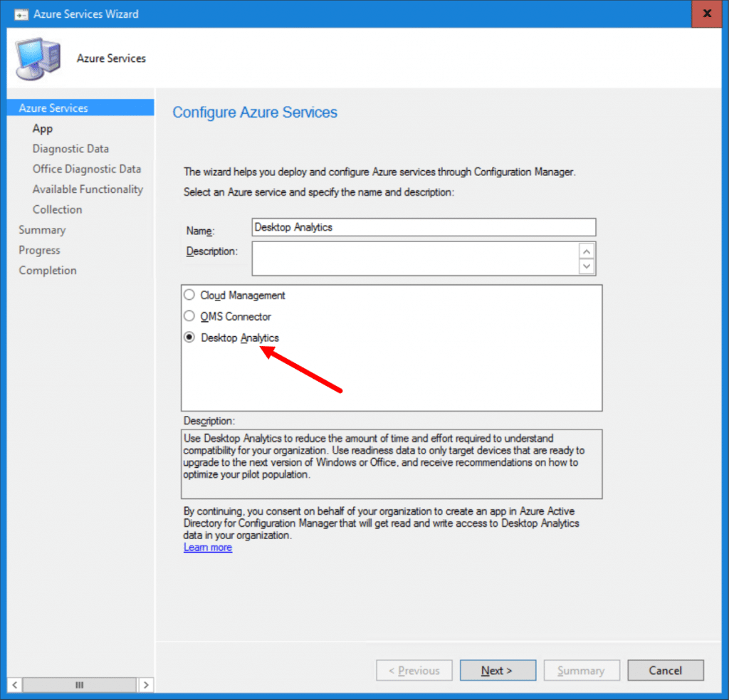Click inside the Name text field
Image resolution: width=729 pixels, height=700 pixels.
[x=424, y=227]
